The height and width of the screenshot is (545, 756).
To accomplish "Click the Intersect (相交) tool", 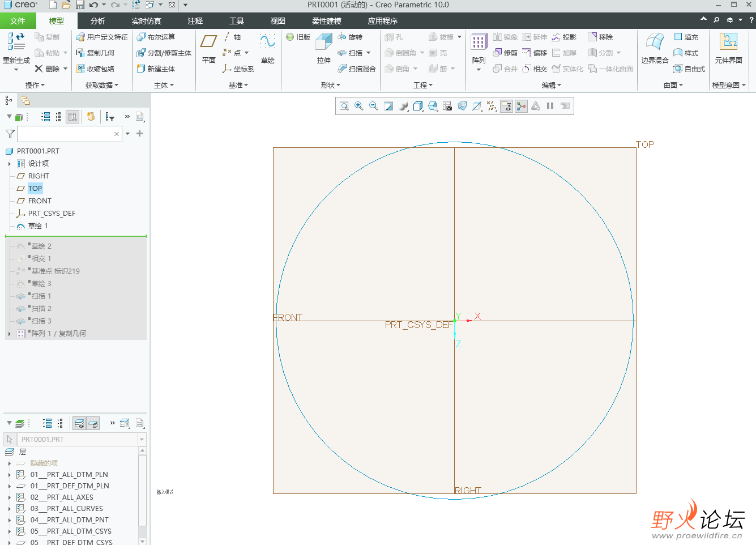I will pyautogui.click(x=535, y=69).
